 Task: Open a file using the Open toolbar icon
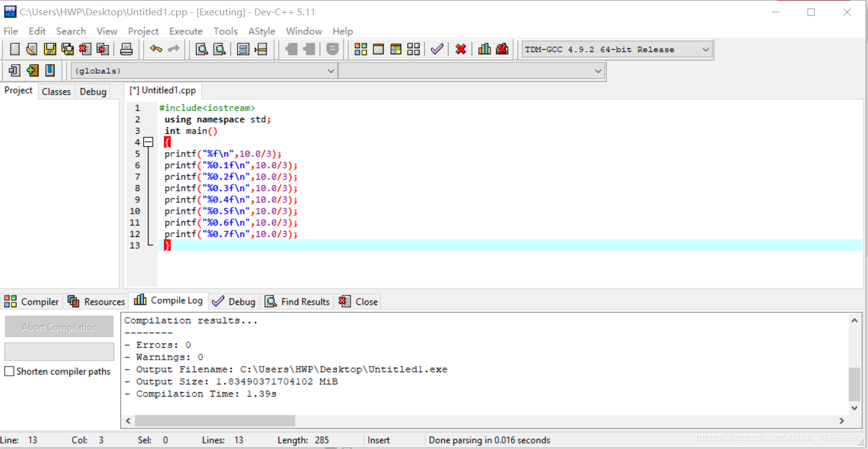point(32,49)
